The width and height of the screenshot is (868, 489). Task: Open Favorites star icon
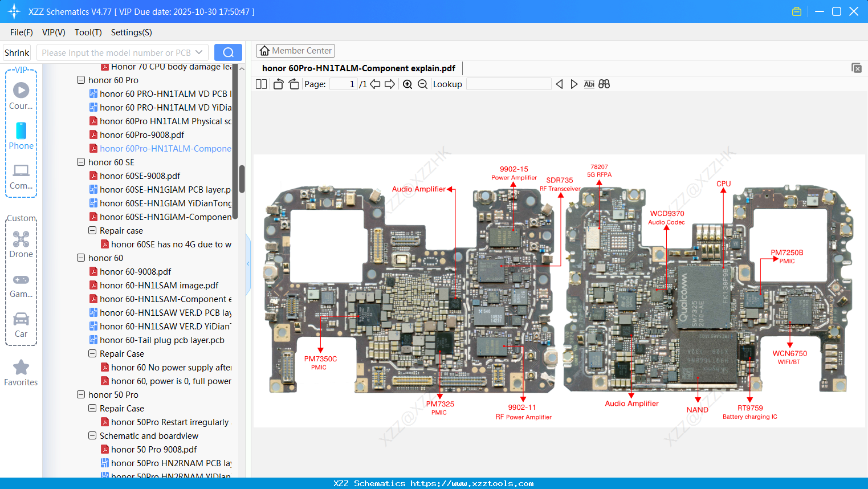[x=21, y=372]
